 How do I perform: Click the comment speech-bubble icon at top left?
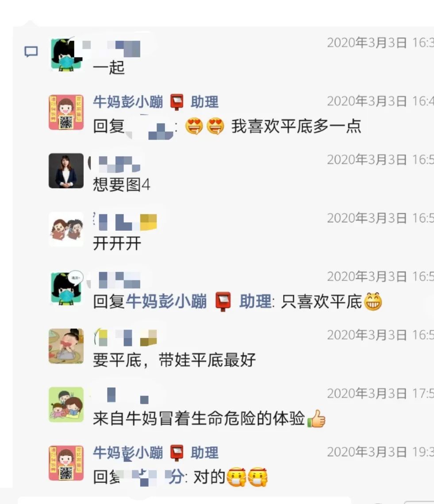[31, 51]
